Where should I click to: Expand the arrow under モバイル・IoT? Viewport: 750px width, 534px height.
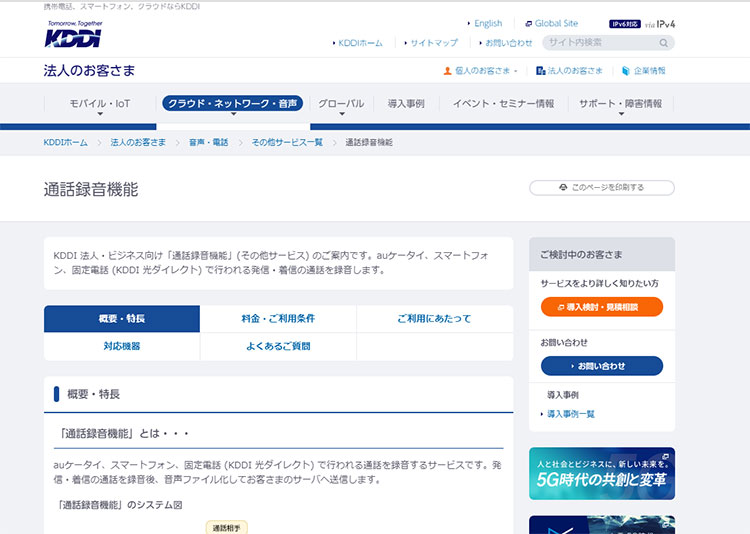coord(100,114)
